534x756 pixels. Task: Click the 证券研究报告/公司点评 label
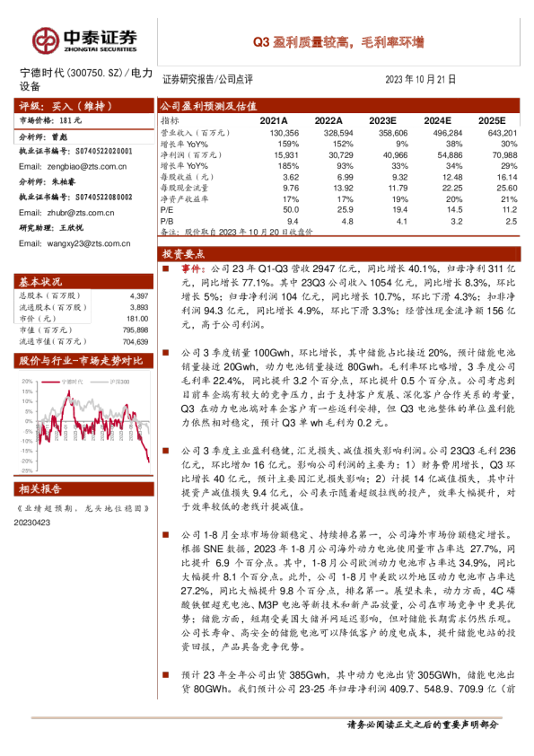click(207, 80)
